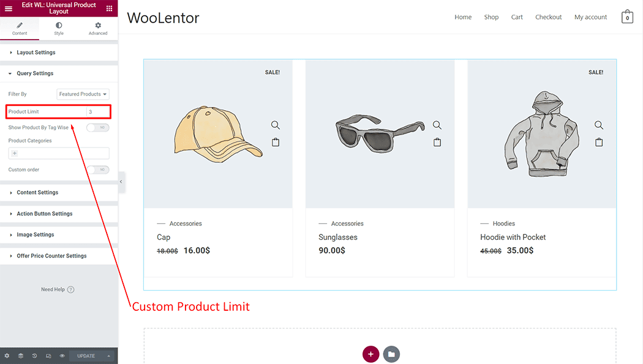
Task: Expand the Offer Price Counter Settings section
Action: click(59, 256)
